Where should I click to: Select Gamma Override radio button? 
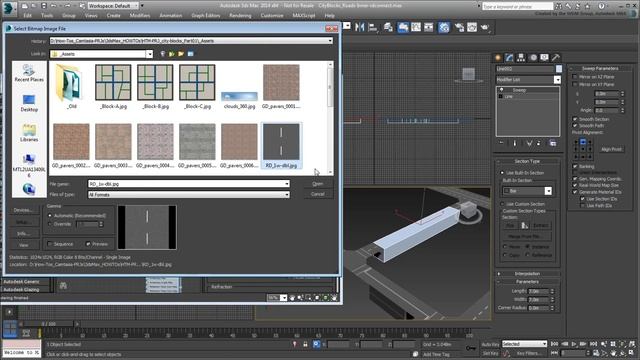click(50, 224)
